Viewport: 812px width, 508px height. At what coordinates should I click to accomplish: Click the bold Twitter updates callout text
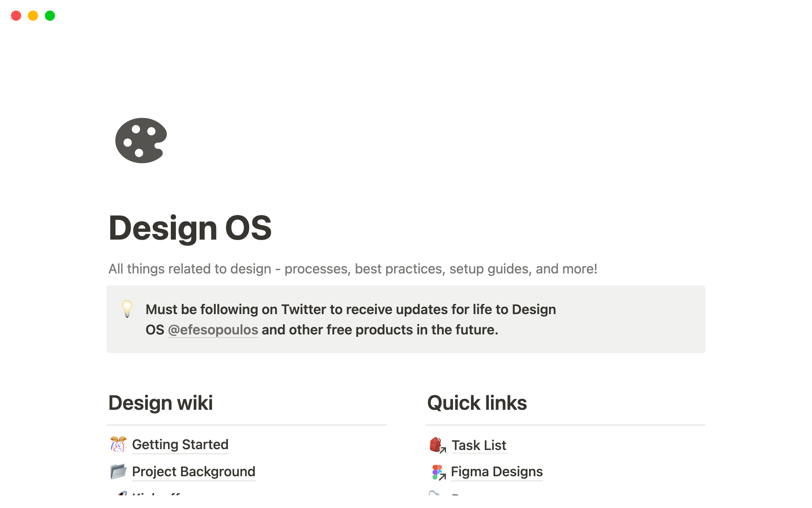click(x=351, y=309)
